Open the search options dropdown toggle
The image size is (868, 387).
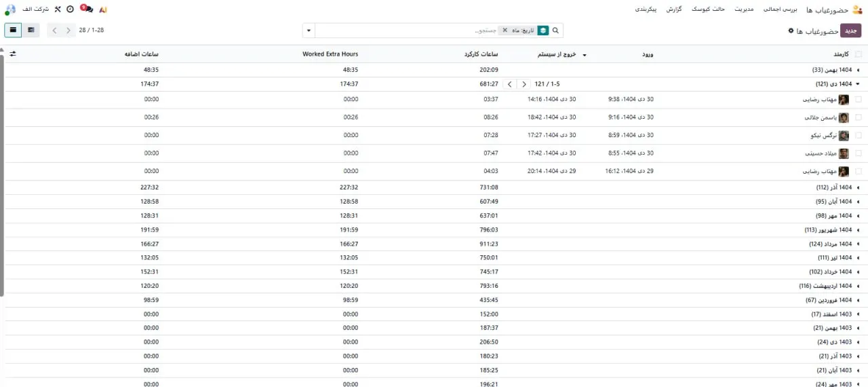click(309, 31)
